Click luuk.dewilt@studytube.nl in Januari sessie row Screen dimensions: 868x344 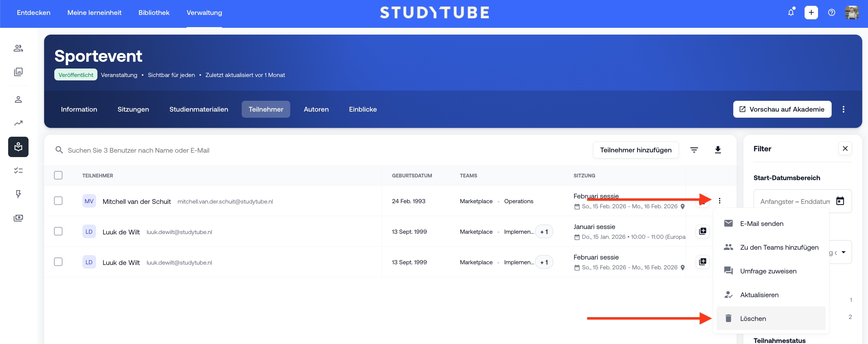179,232
